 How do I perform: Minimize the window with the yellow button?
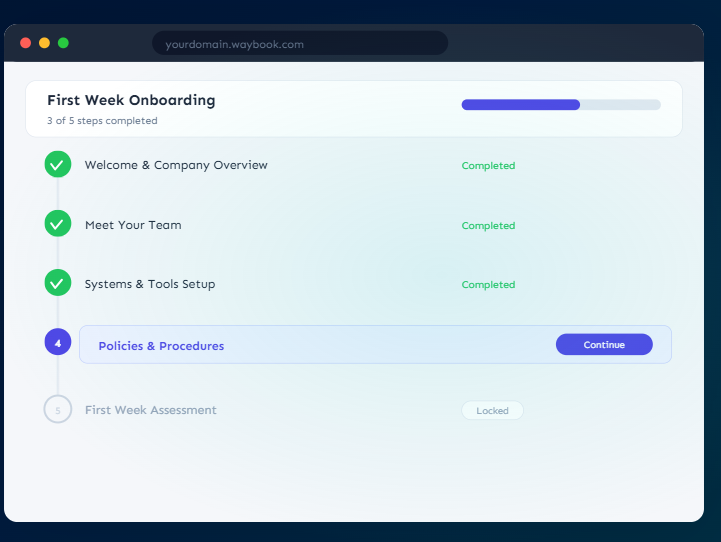coord(44,43)
